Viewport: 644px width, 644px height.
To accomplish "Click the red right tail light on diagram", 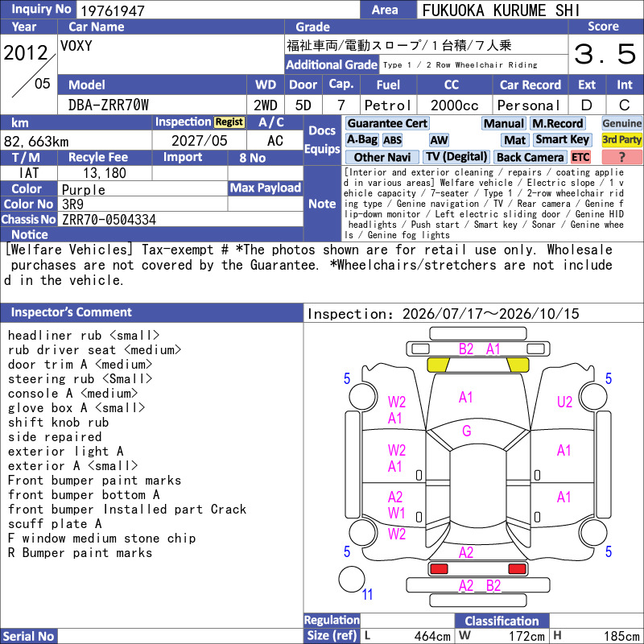I will [517, 569].
